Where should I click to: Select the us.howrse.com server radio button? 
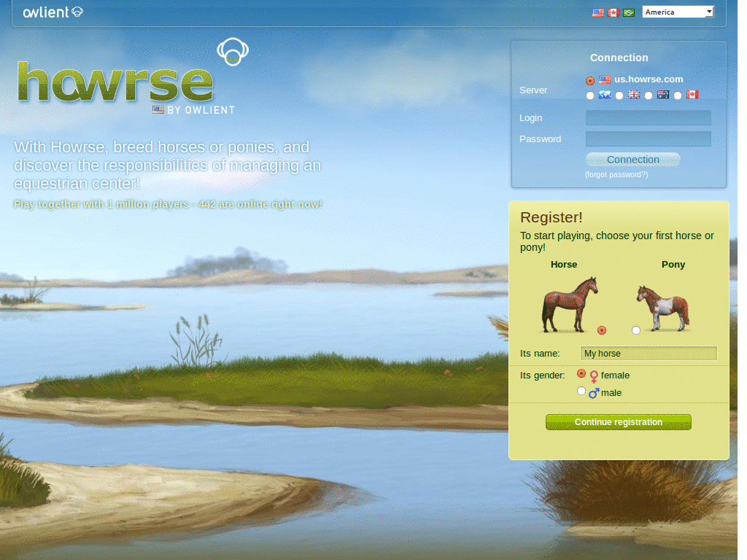tap(589, 80)
